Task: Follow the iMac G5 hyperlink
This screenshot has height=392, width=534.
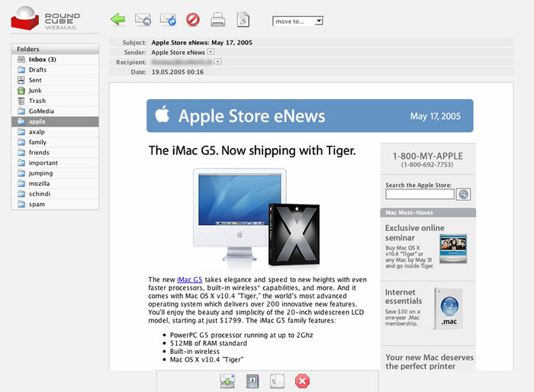Action: pos(190,280)
